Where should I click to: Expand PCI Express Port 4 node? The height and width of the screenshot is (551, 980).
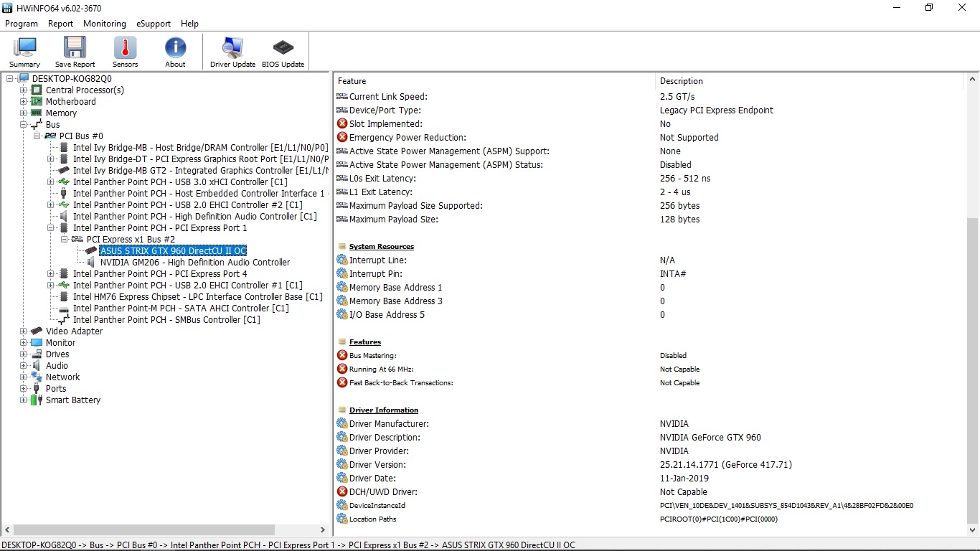coord(51,274)
